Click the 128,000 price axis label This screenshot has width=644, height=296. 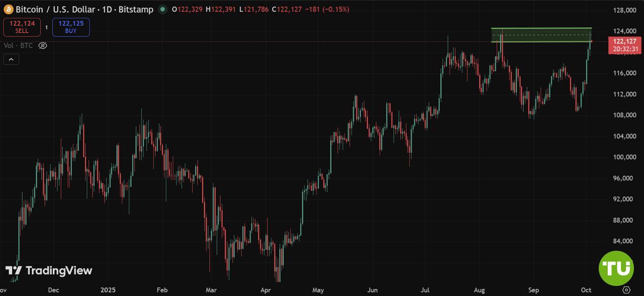[625, 11]
